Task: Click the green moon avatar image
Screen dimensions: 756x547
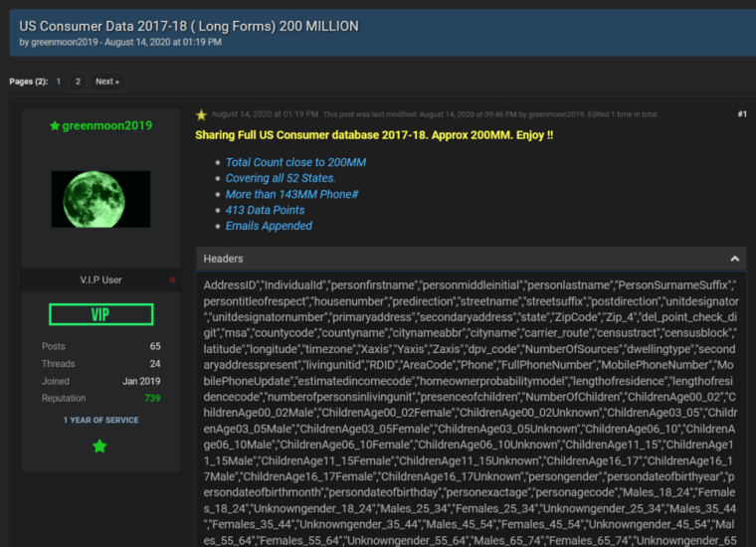Action: [x=100, y=199]
